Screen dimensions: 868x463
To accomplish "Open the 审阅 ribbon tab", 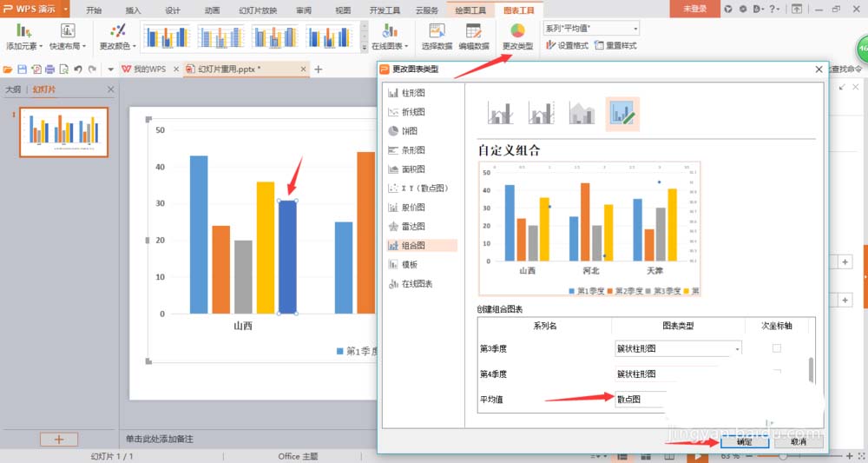I will pos(303,10).
